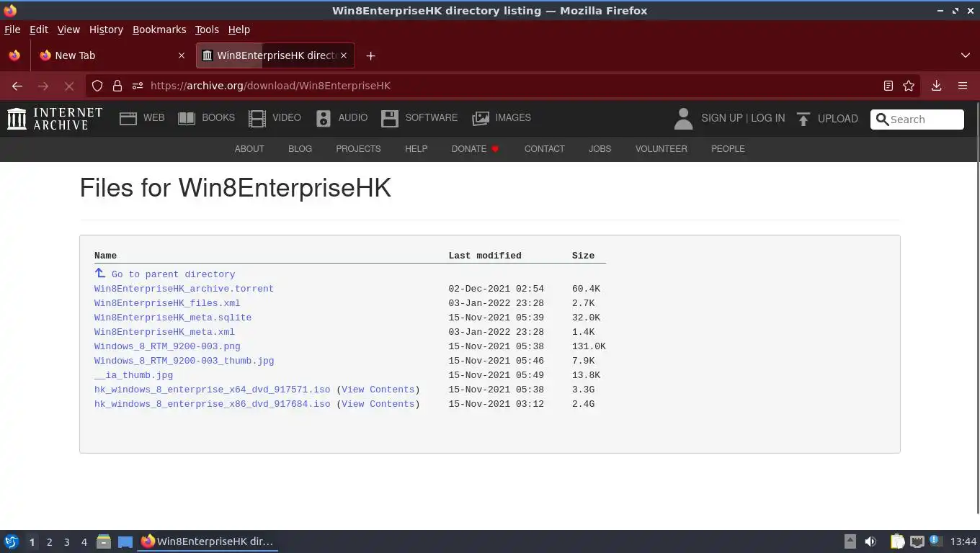Toggle reader view icon
Viewport: 980px width, 553px height.
coord(888,86)
